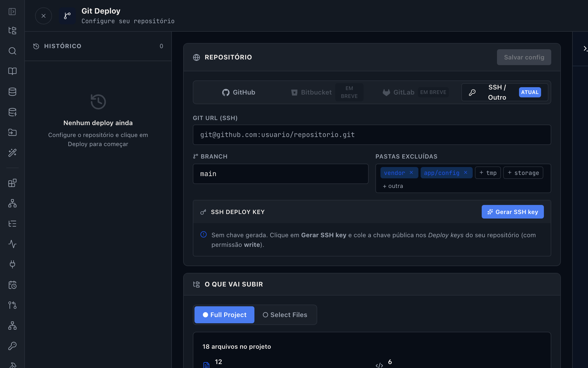Toggle the sidebar panel icon
The height and width of the screenshot is (368, 588).
[x=12, y=12]
